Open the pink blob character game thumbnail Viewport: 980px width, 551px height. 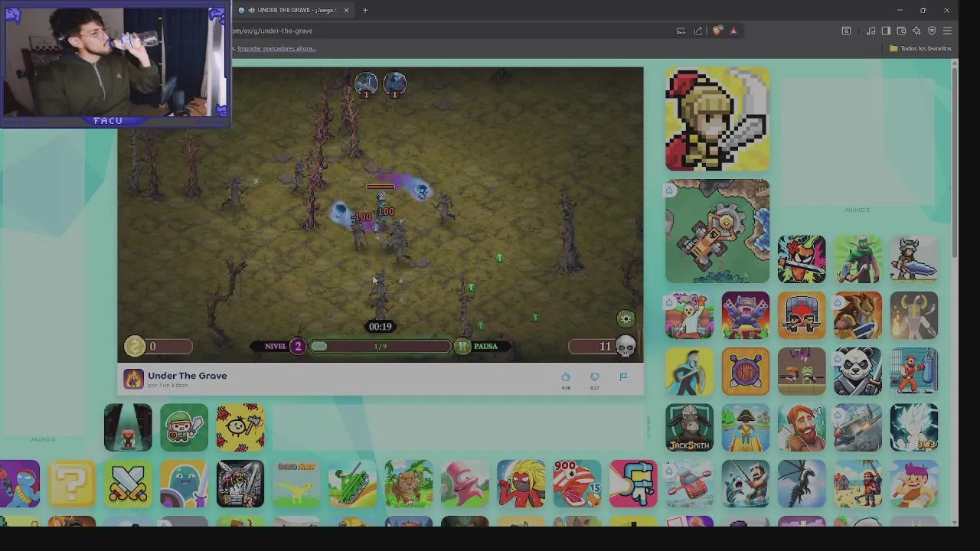[465, 484]
